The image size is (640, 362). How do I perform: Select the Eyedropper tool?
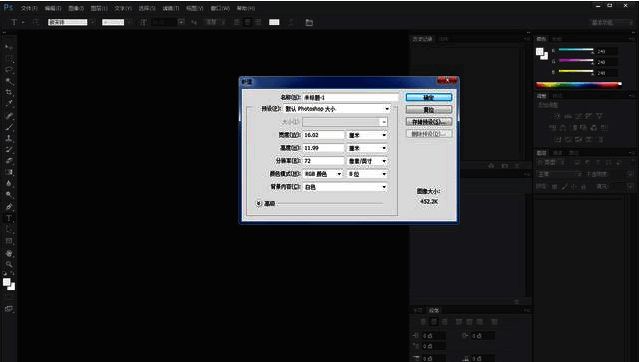pos(9,104)
